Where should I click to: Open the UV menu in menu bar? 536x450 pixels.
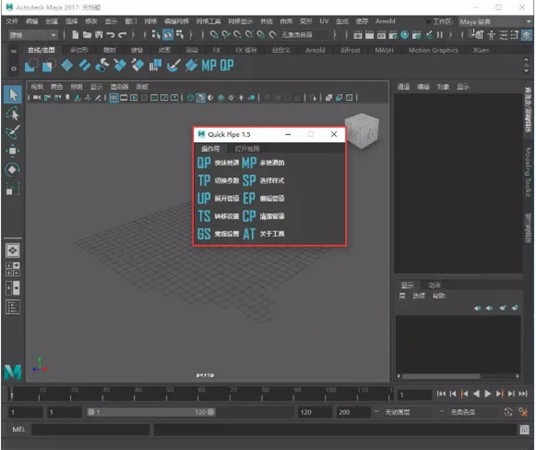pos(324,21)
